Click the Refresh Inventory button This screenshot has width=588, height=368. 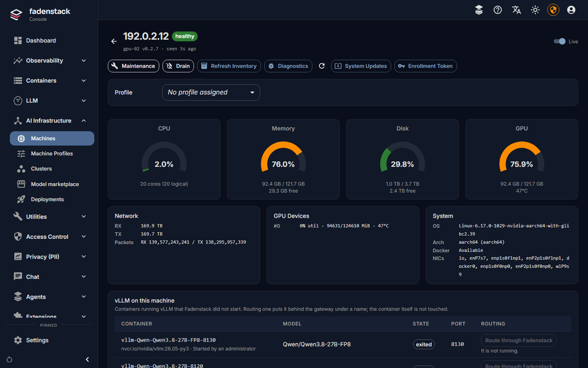click(229, 66)
